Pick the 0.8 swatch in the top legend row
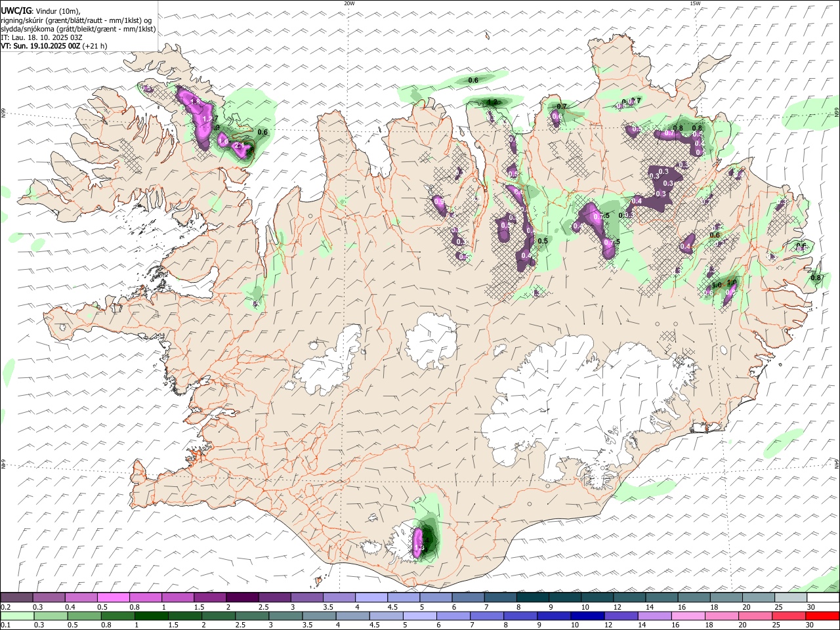The height and width of the screenshot is (630, 840). coord(146,598)
